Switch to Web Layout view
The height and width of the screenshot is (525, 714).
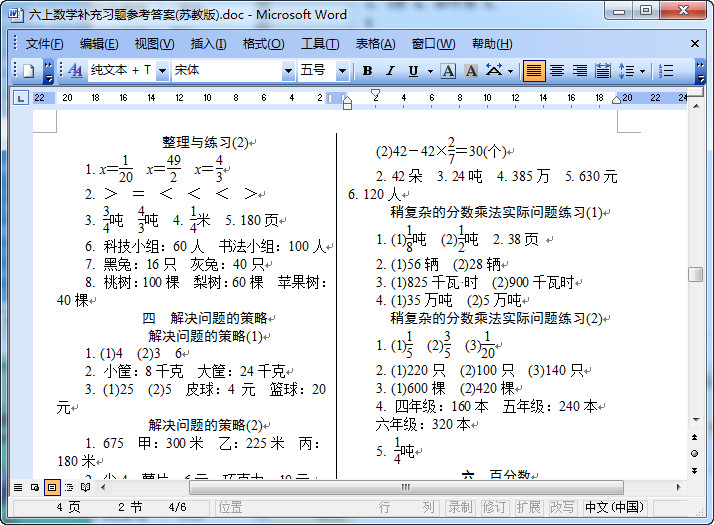click(x=35, y=488)
